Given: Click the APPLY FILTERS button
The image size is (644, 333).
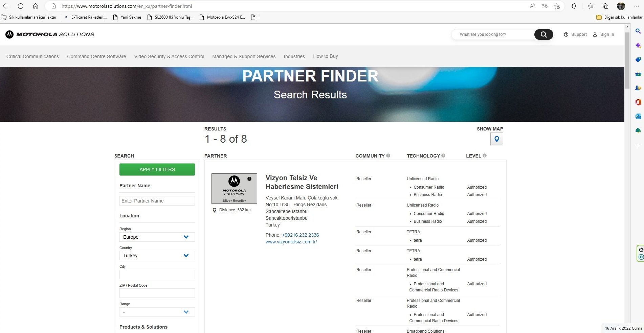Looking at the screenshot, I should (157, 169).
